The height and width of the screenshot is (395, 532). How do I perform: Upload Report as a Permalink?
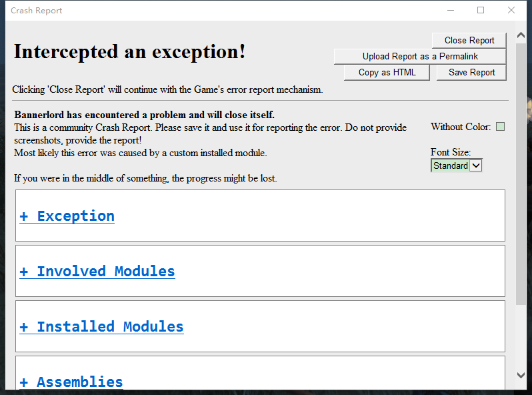[420, 56]
